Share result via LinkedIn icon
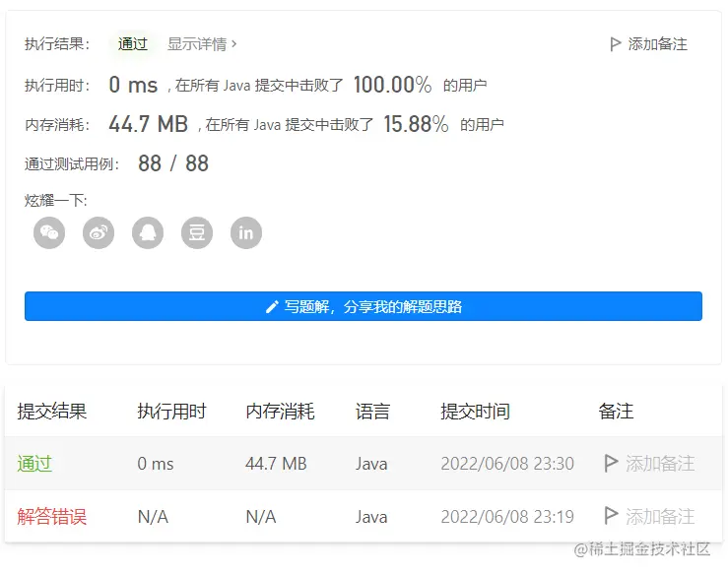This screenshot has width=728, height=575. 246,232
